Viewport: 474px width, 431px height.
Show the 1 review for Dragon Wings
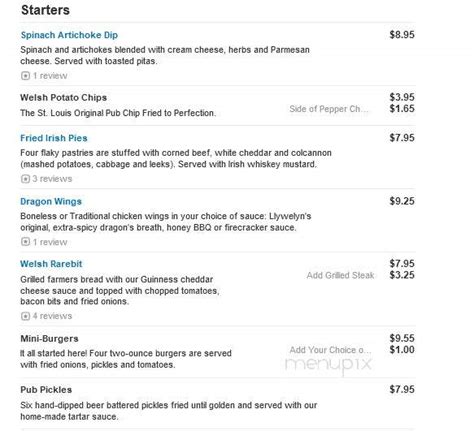[50, 242]
